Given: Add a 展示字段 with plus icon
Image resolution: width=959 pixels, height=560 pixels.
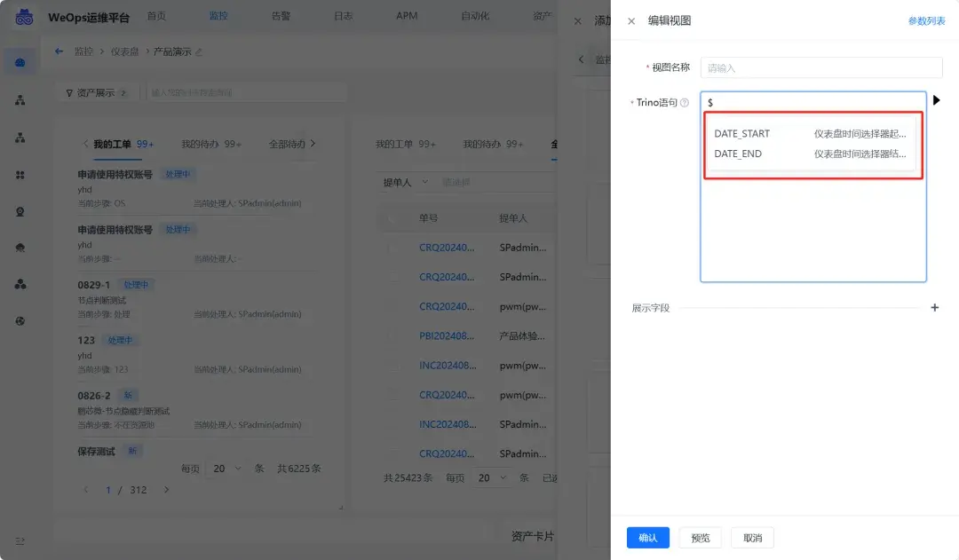Looking at the screenshot, I should coord(934,307).
